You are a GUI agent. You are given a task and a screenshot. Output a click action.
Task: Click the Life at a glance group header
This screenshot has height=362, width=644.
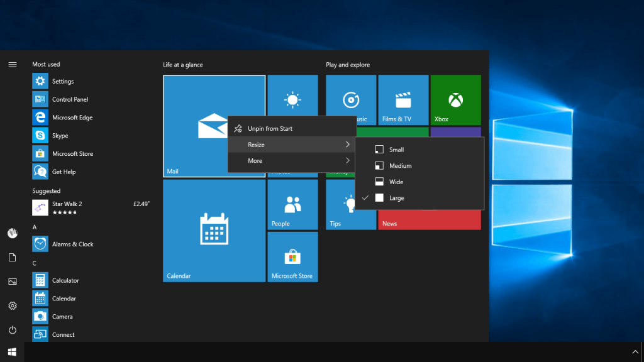click(183, 65)
